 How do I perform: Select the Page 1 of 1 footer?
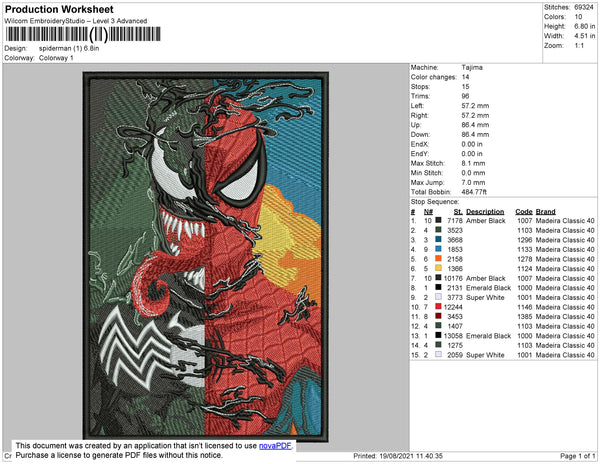(577, 456)
